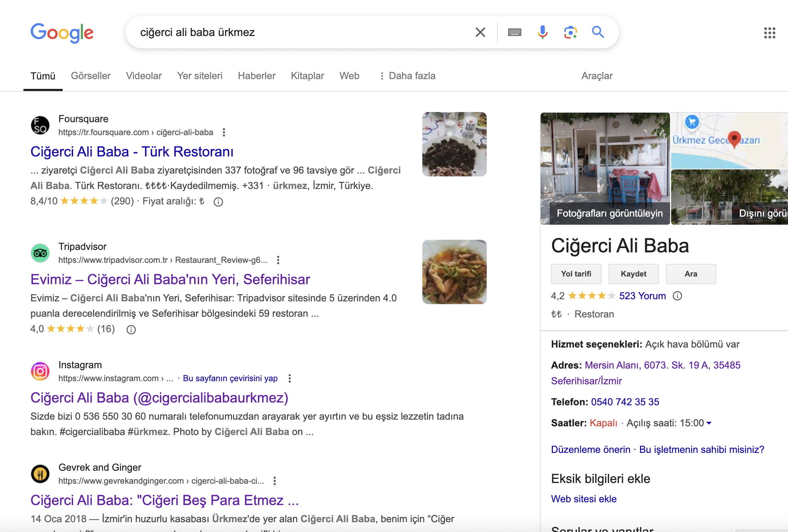Click the Gevrek and Ginger favicon
The image size is (788, 532).
[40, 474]
